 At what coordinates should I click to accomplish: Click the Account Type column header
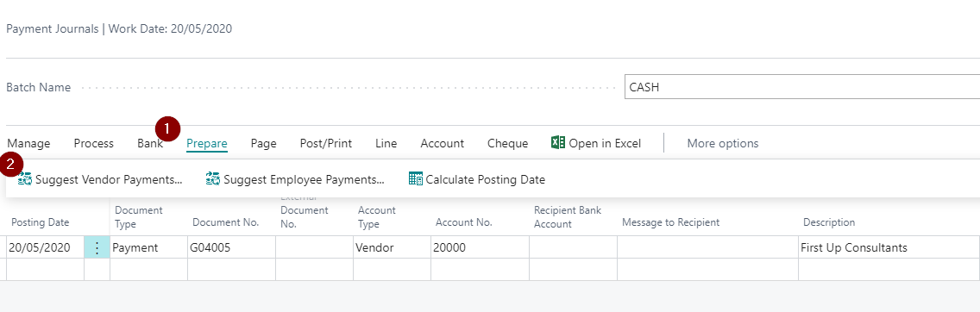click(376, 217)
